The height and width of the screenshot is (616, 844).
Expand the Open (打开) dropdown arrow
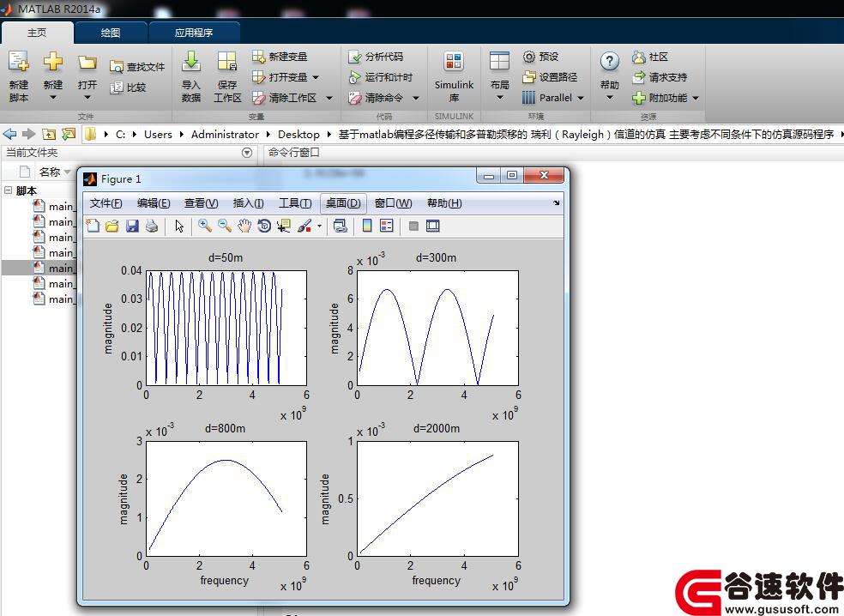click(x=87, y=98)
